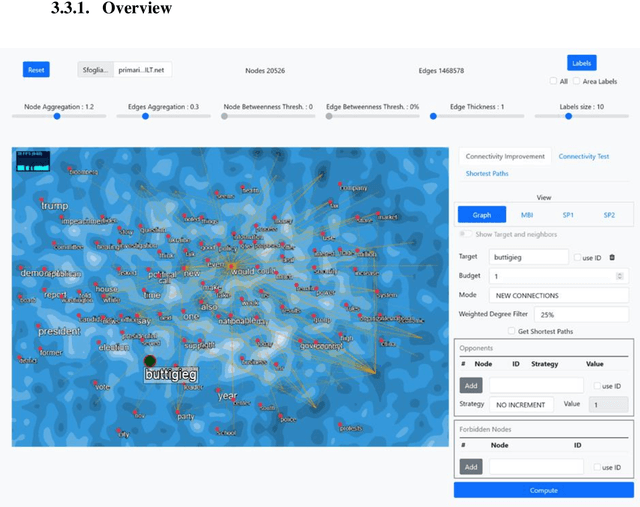Image resolution: width=640 pixels, height=507 pixels.
Task: Check use ID beside the Target field
Action: (577, 258)
